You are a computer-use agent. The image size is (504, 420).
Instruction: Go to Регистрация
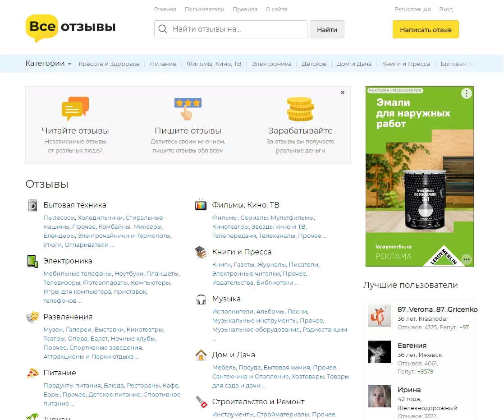[412, 9]
